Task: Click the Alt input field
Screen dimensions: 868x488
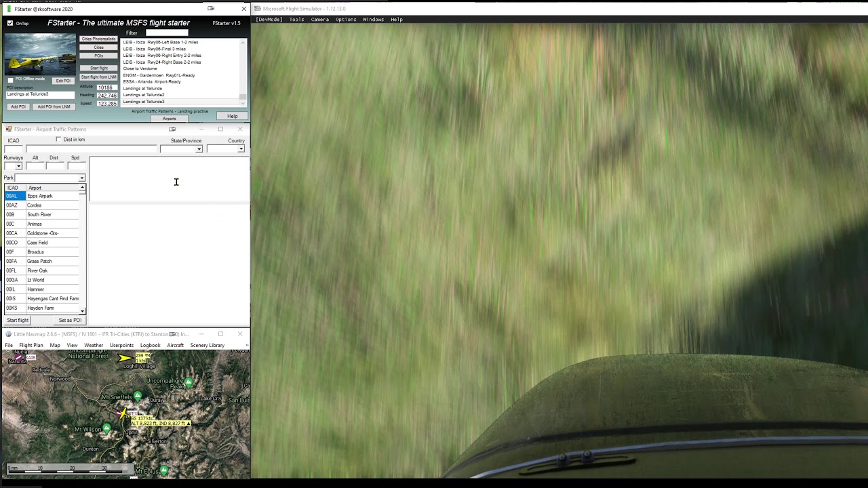Action: pyautogui.click(x=35, y=166)
